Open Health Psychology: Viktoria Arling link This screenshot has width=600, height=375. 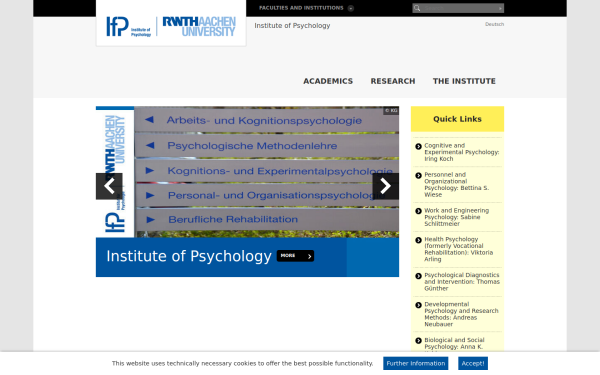458,249
